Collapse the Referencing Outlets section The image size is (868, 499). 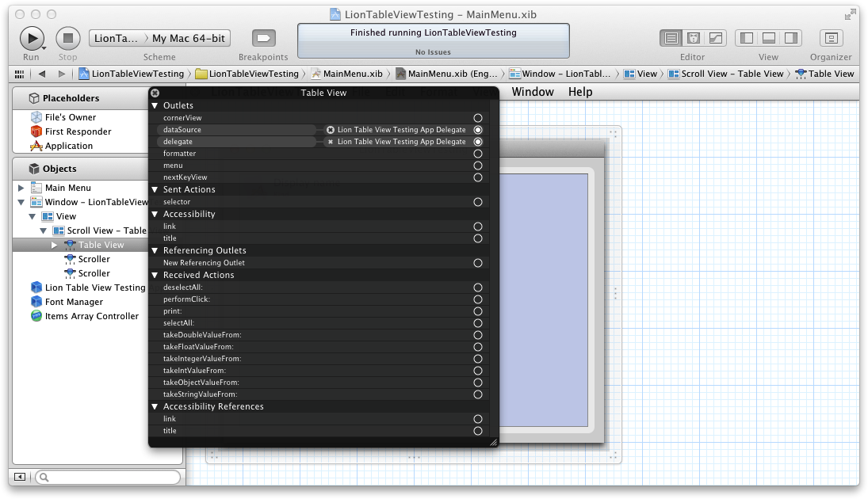[155, 250]
